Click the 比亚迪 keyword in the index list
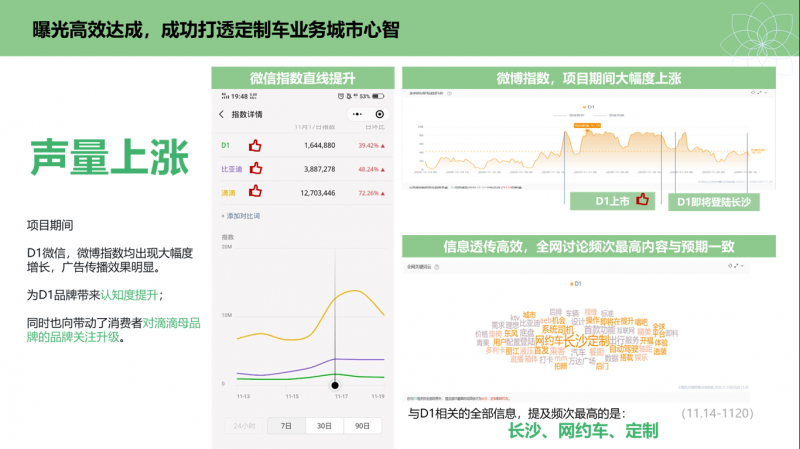The width and height of the screenshot is (800, 449). (232, 169)
